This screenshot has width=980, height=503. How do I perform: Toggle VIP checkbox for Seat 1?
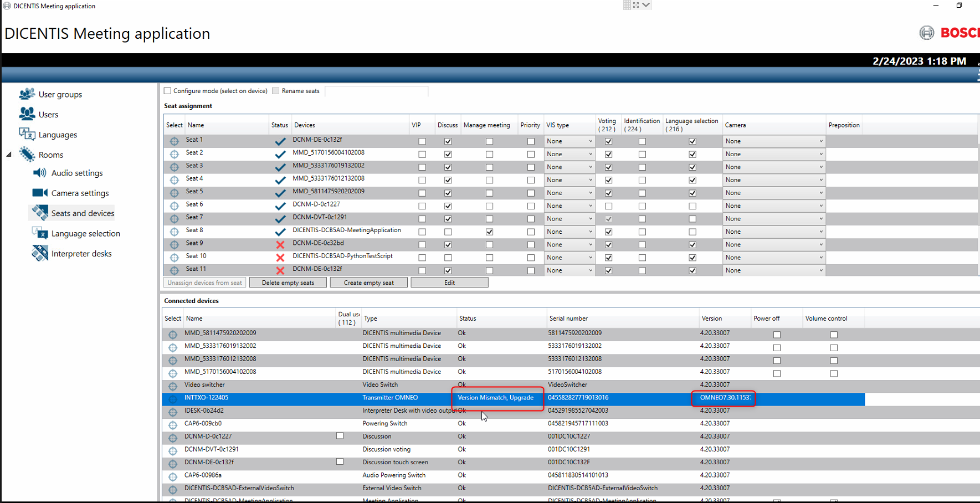(x=422, y=141)
